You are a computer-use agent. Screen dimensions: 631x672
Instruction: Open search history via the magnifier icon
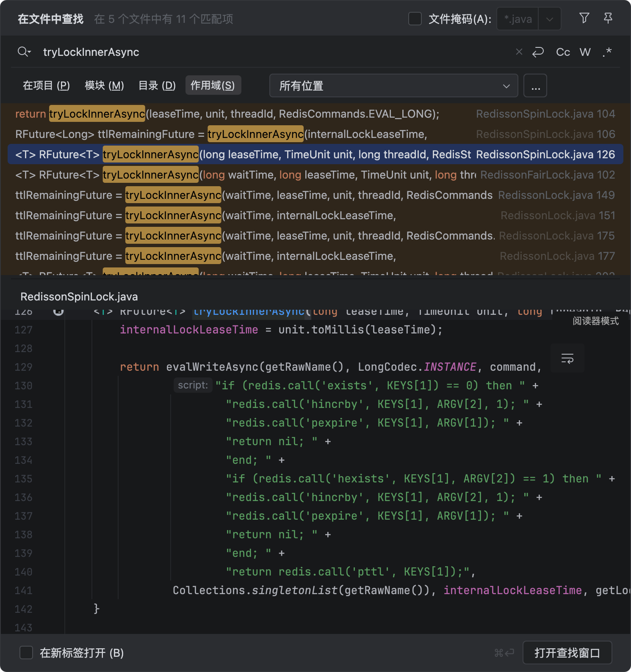pyautogui.click(x=24, y=52)
